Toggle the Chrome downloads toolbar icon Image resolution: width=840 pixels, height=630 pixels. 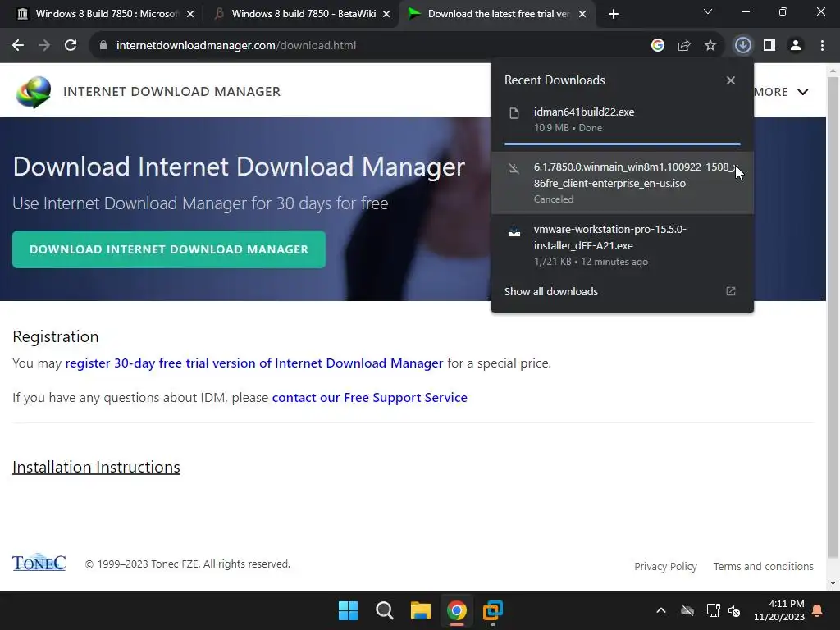click(742, 46)
